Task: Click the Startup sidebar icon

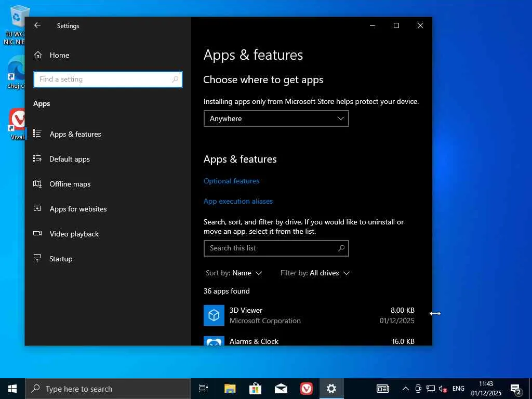Action: point(37,258)
